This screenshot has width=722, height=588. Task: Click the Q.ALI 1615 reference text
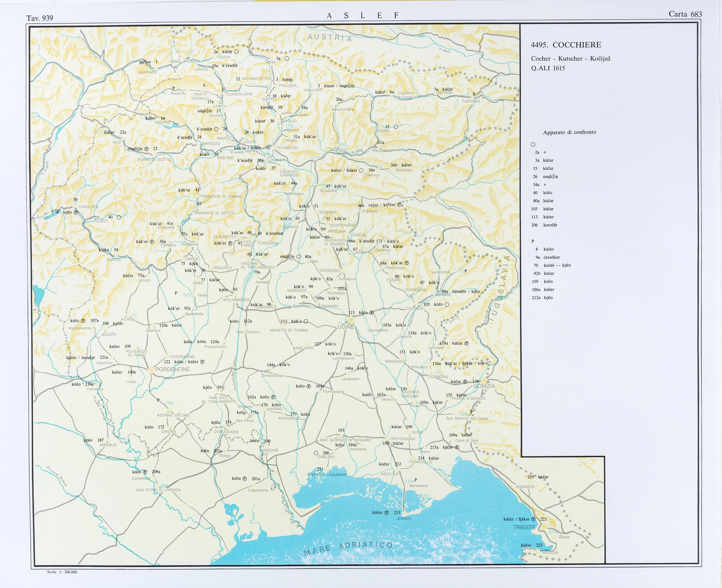[x=548, y=68]
